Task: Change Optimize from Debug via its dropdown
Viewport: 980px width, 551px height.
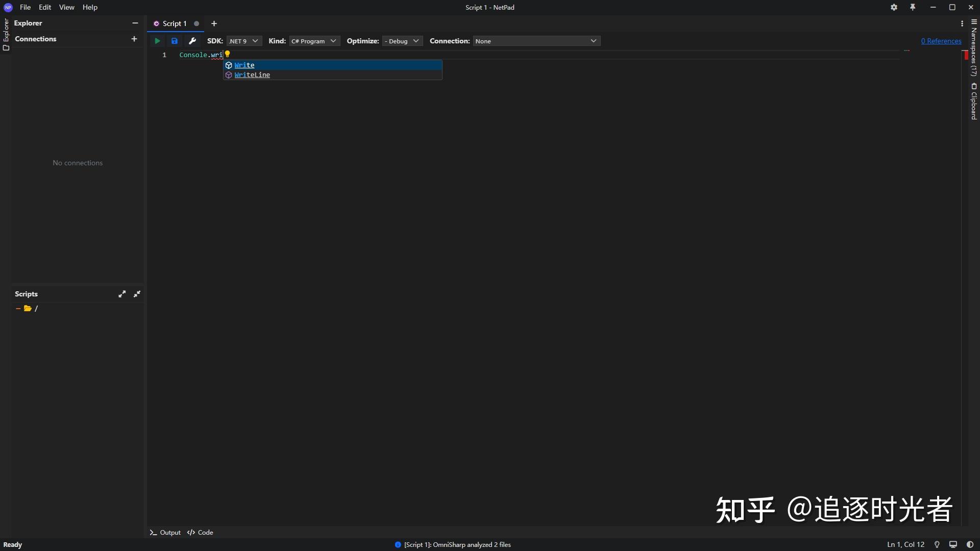Action: point(402,41)
